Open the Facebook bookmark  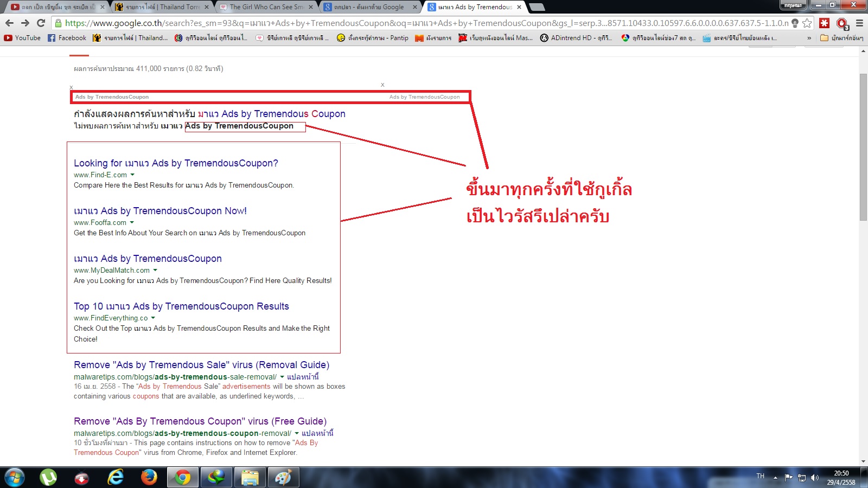pos(67,38)
